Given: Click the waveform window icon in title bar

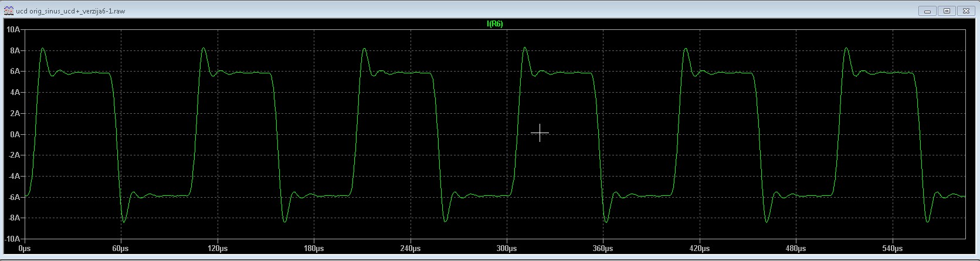Looking at the screenshot, I should (x=9, y=11).
